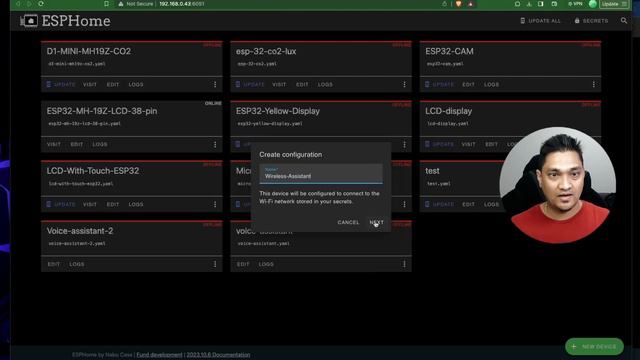Click the test.yaml filename text

(x=439, y=184)
